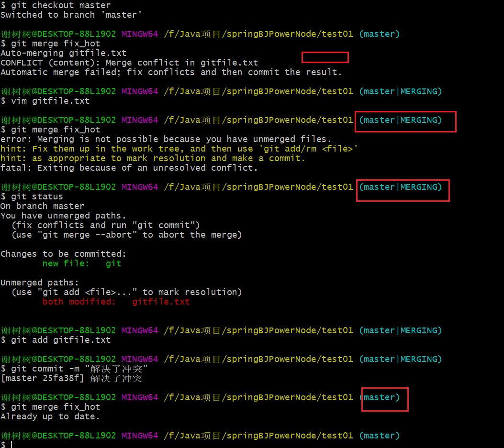The image size is (504, 448).
Task: Click the prompt line directly above 'git add gitfile.txt'
Action: (x=222, y=330)
